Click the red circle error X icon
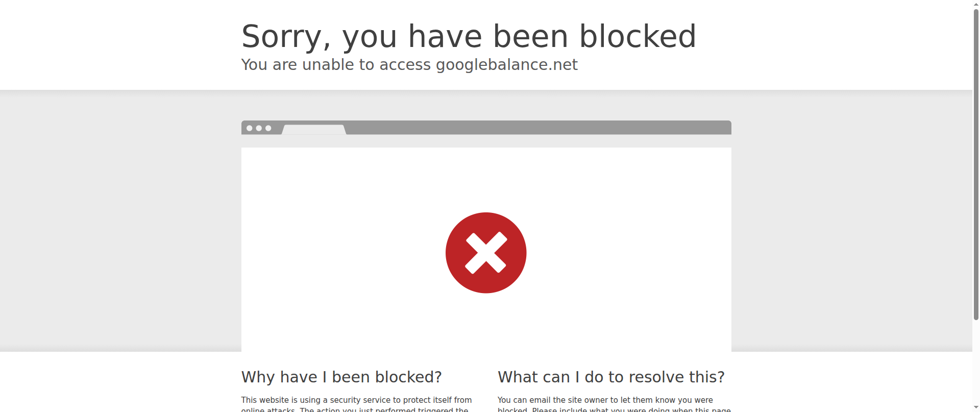 [x=486, y=253]
